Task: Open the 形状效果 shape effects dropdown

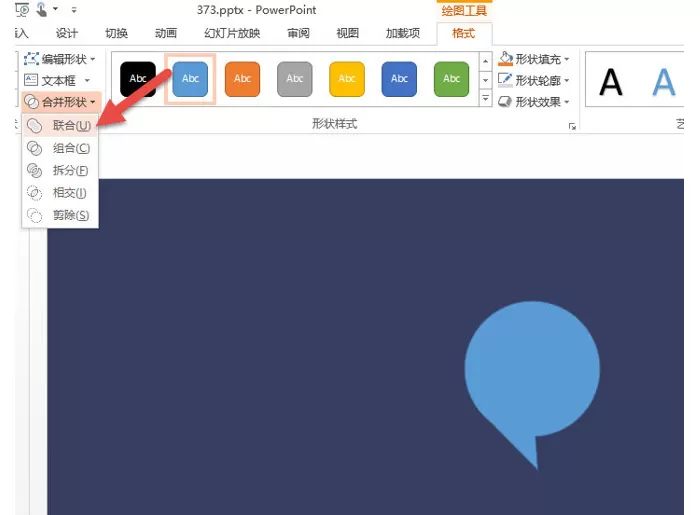Action: pyautogui.click(x=534, y=102)
